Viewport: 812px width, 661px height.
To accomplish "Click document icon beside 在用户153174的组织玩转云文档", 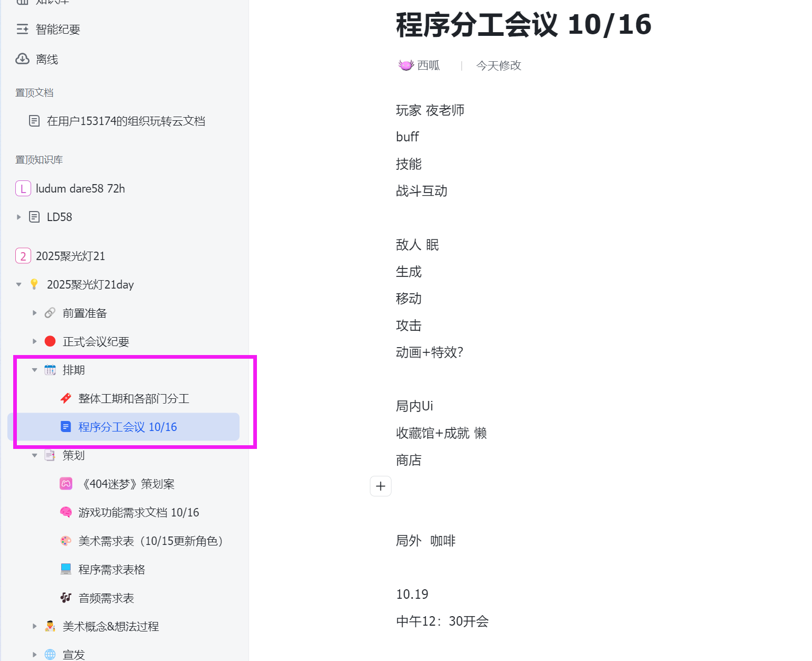I will 34,121.
